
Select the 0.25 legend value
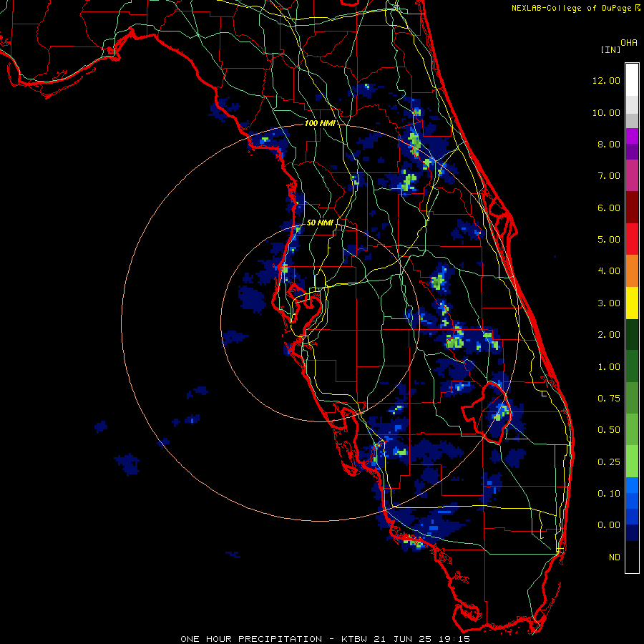pos(609,462)
